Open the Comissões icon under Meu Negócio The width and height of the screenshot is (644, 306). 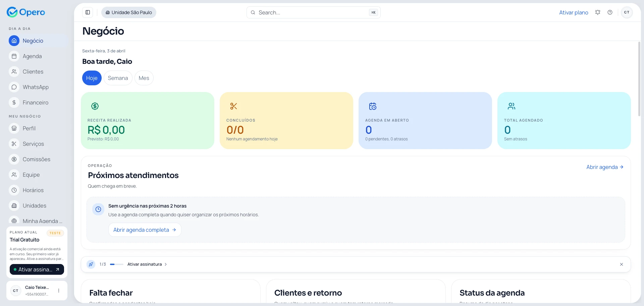(14, 159)
